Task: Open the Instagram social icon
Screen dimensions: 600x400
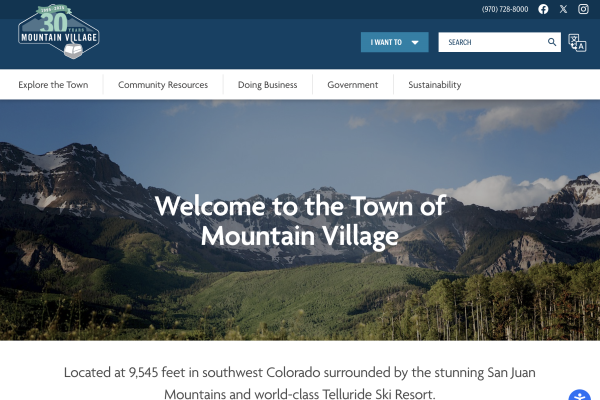Action: 583,9
